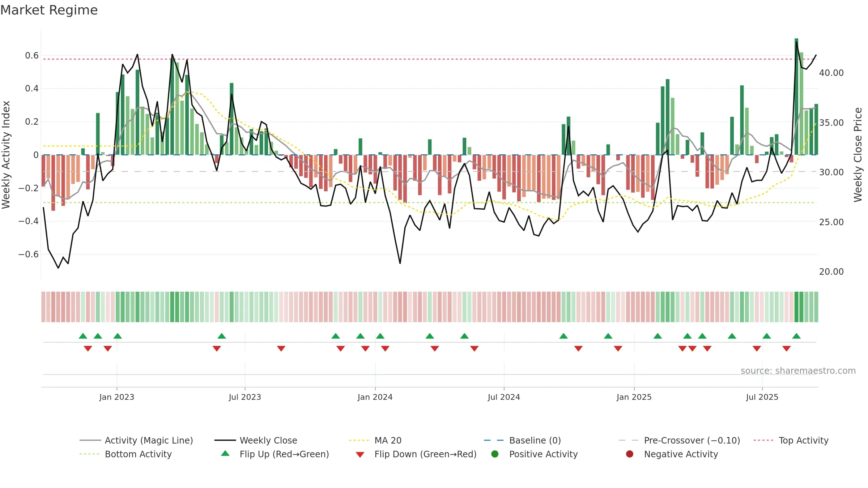This screenshot has width=868, height=488.
Task: Toggle the Pre-Crossover (−0.10) legend entry
Action: tap(680, 440)
